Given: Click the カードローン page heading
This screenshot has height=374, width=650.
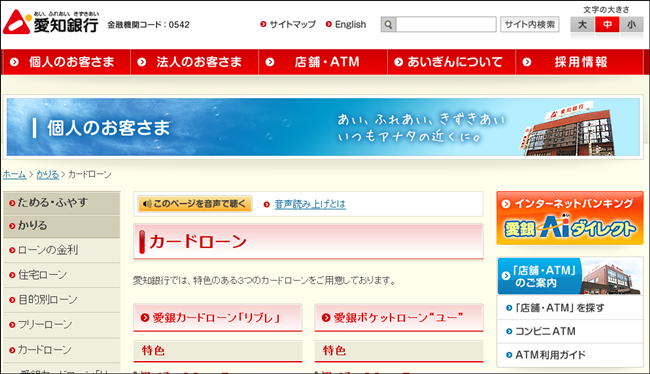Looking at the screenshot, I should click(x=198, y=241).
